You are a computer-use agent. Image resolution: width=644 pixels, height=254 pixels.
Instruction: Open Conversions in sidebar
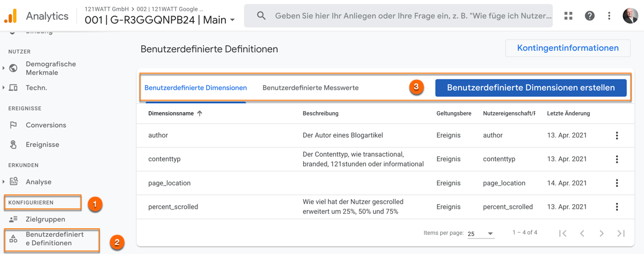pos(46,125)
